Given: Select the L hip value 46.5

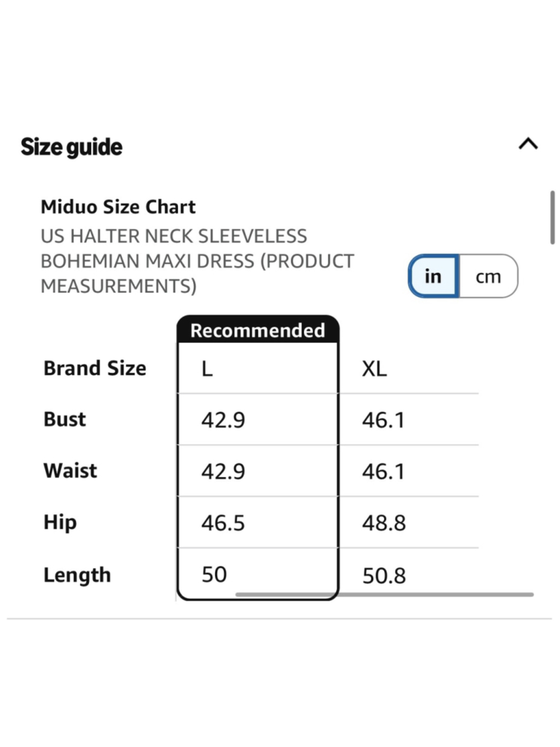Looking at the screenshot, I should click(x=223, y=523).
